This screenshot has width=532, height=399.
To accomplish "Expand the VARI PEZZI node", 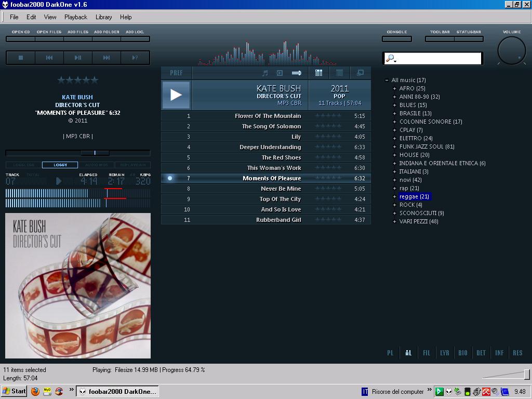I will coord(395,221).
